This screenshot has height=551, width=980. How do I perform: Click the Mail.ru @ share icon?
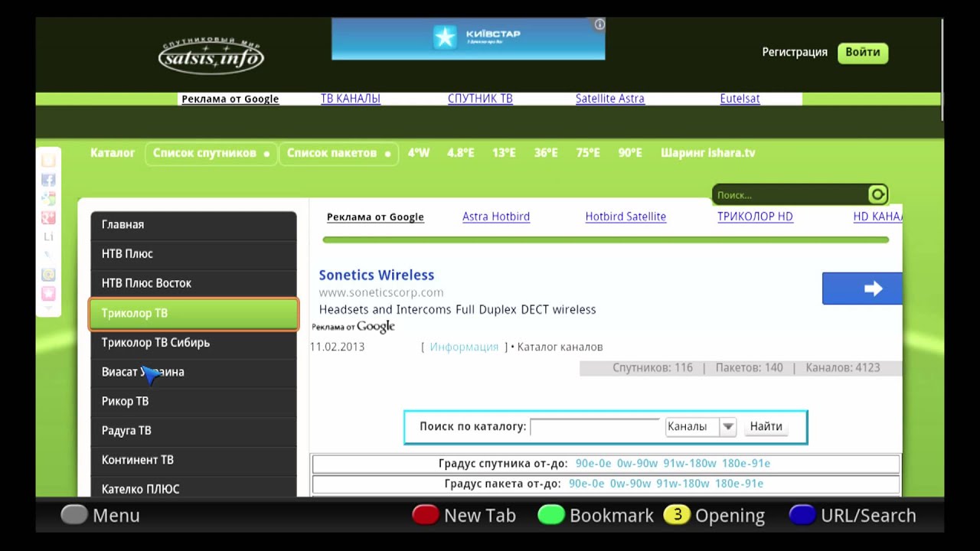pos(48,275)
